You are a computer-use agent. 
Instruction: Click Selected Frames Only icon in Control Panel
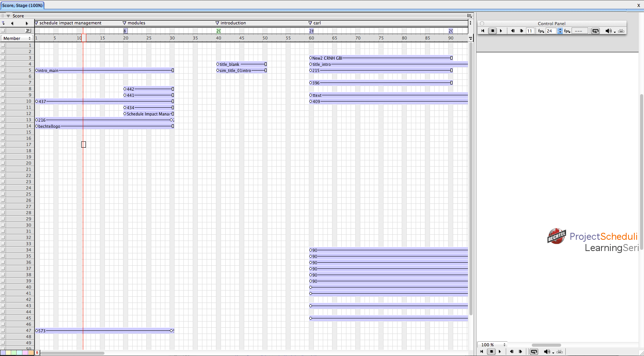(x=621, y=31)
